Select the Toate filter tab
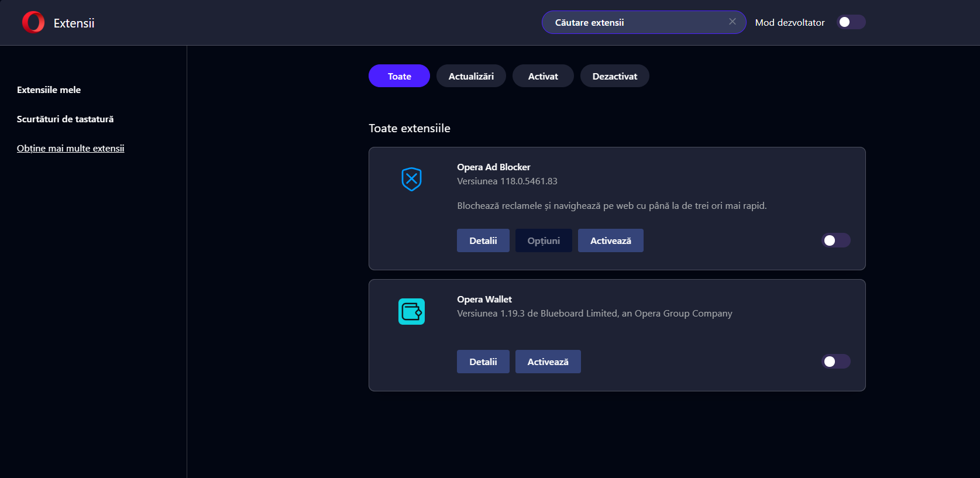Viewport: 980px width, 478px height. 399,76
